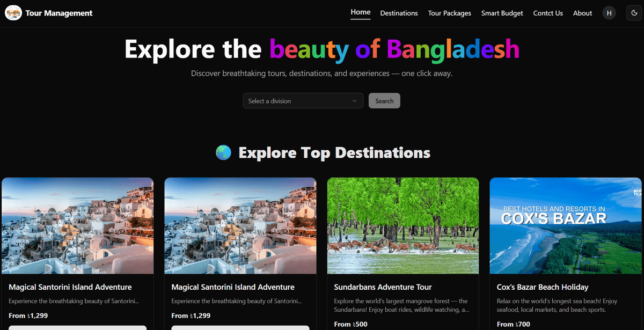Visit the Contct Us link
644x330 pixels.
pos(548,13)
